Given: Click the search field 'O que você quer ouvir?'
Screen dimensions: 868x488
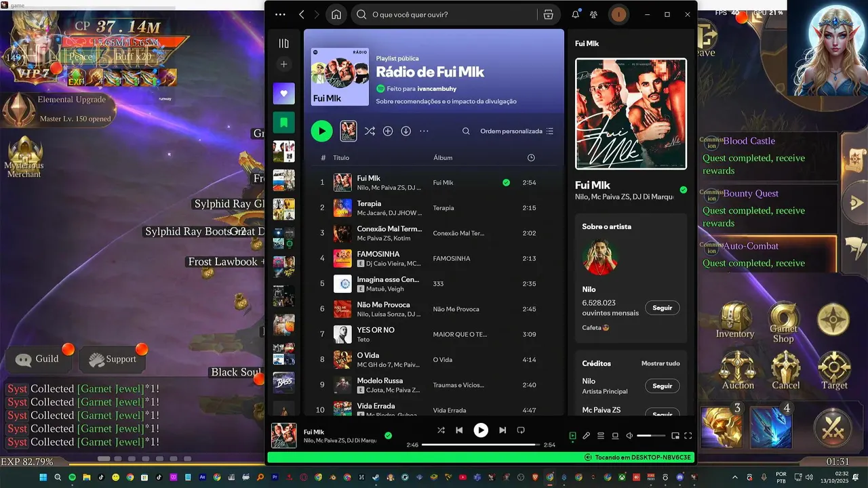Looking at the screenshot, I should coord(445,14).
